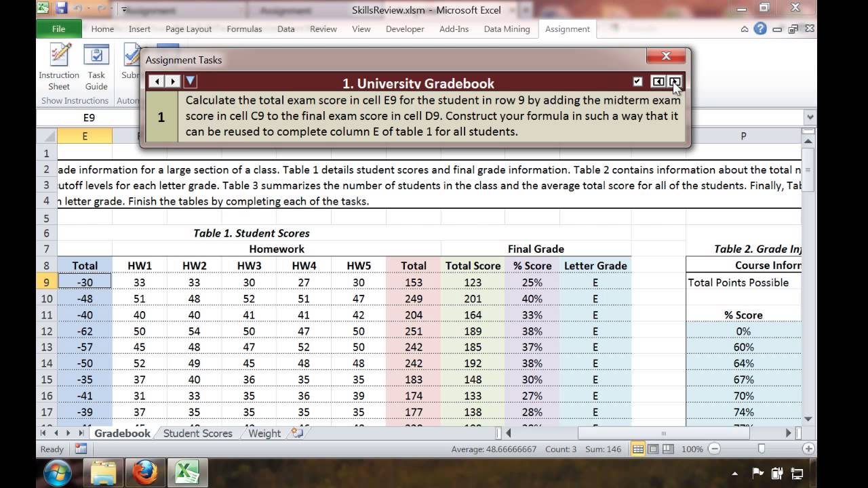868x488 pixels.
Task: Minimize the ribbon with the caret icon
Action: tap(745, 29)
